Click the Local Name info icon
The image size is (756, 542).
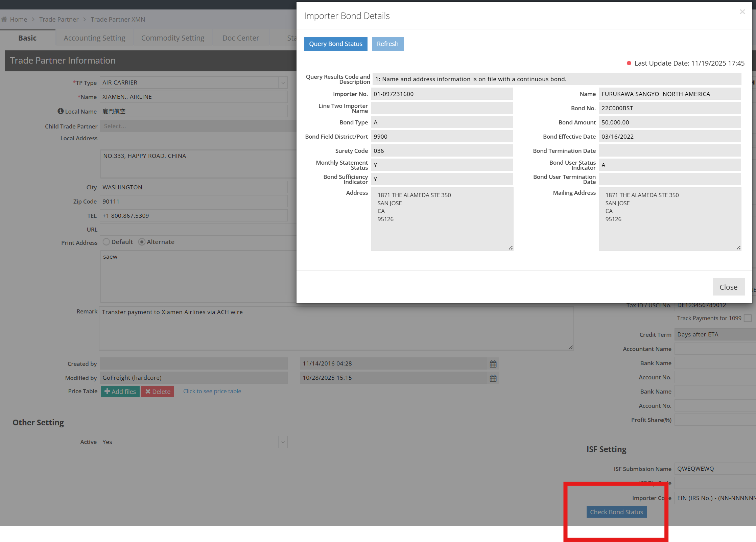click(61, 111)
